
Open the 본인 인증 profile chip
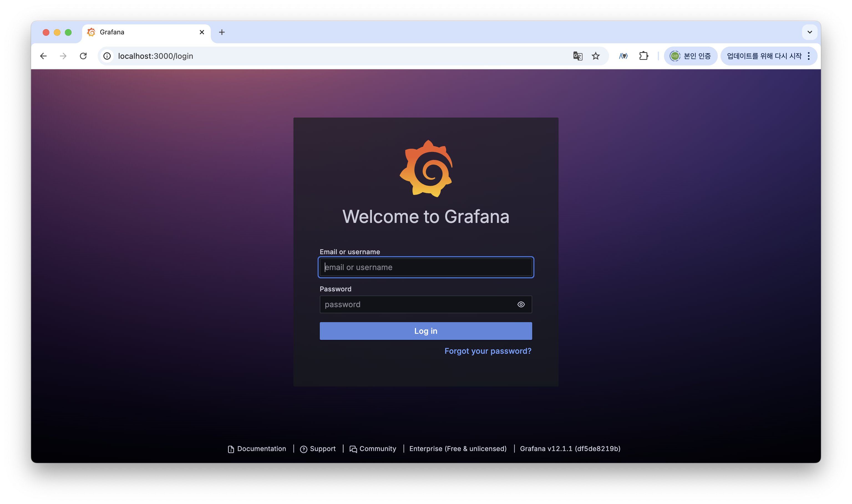(x=690, y=56)
